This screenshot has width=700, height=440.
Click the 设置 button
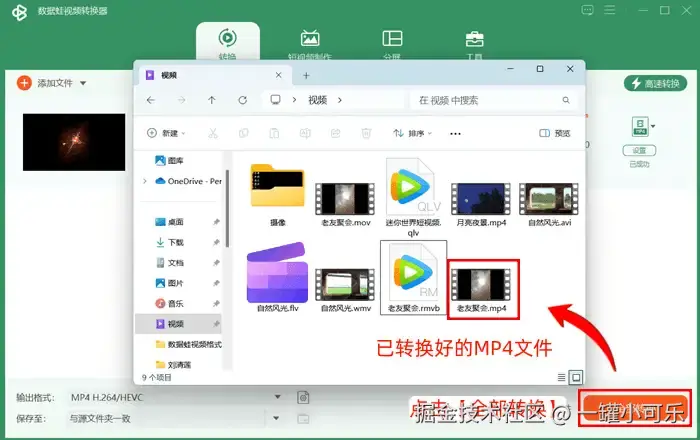pyautogui.click(x=639, y=150)
